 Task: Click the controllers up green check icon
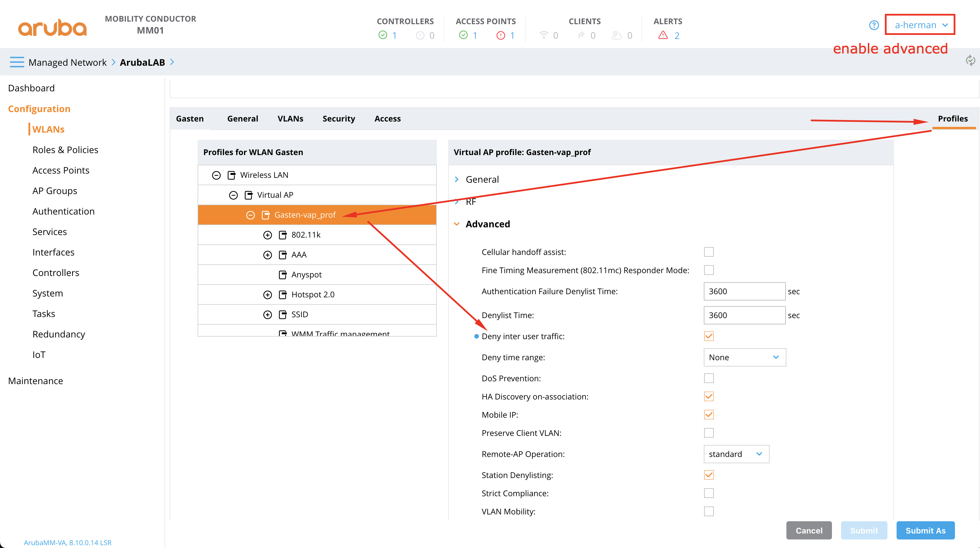383,35
